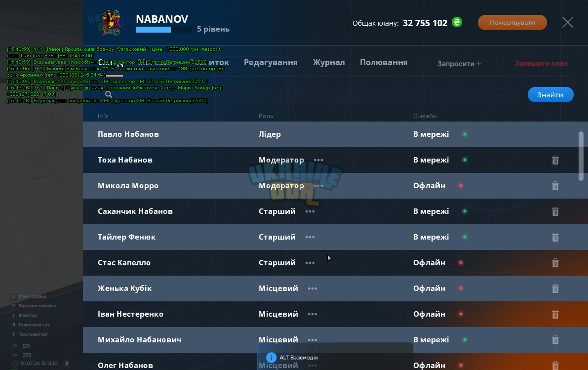
Task: Click the clan level progress bar
Action: click(x=164, y=30)
